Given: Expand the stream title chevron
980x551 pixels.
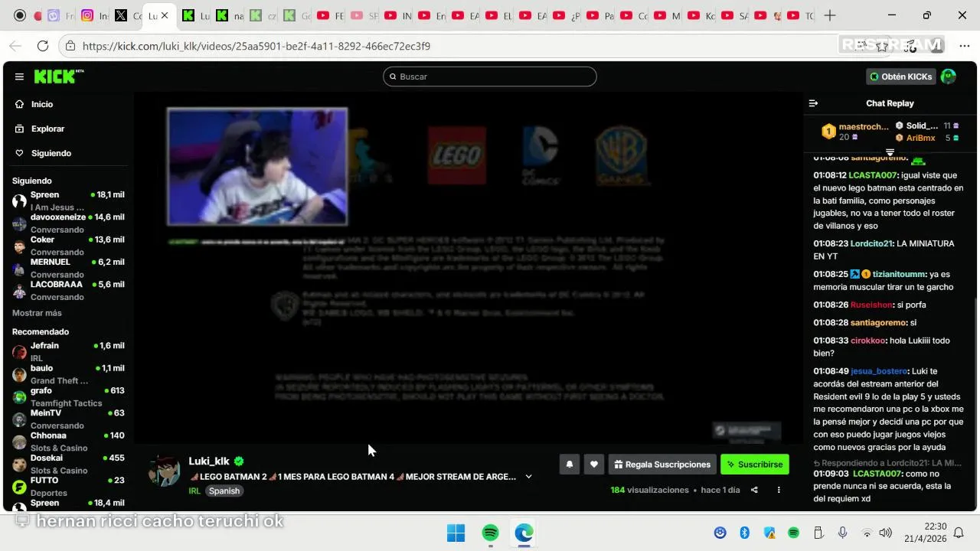Looking at the screenshot, I should 528,477.
